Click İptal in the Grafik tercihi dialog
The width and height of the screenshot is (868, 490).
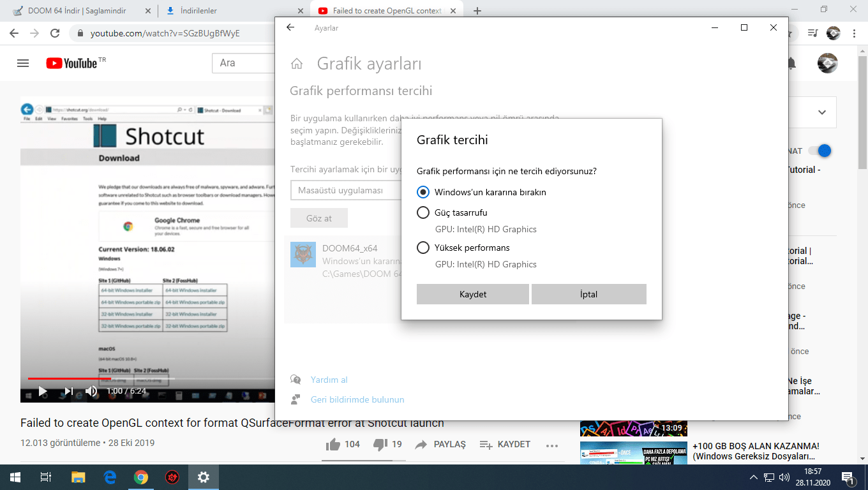589,294
